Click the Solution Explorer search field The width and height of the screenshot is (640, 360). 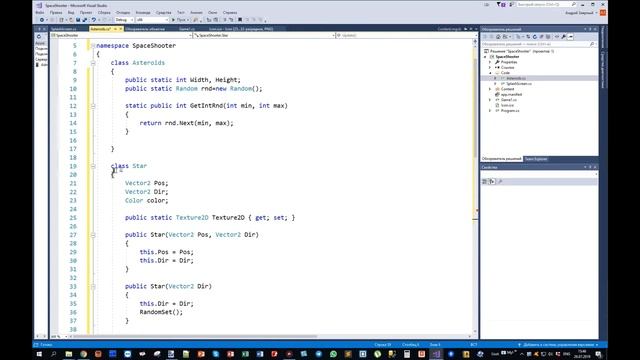539,44
